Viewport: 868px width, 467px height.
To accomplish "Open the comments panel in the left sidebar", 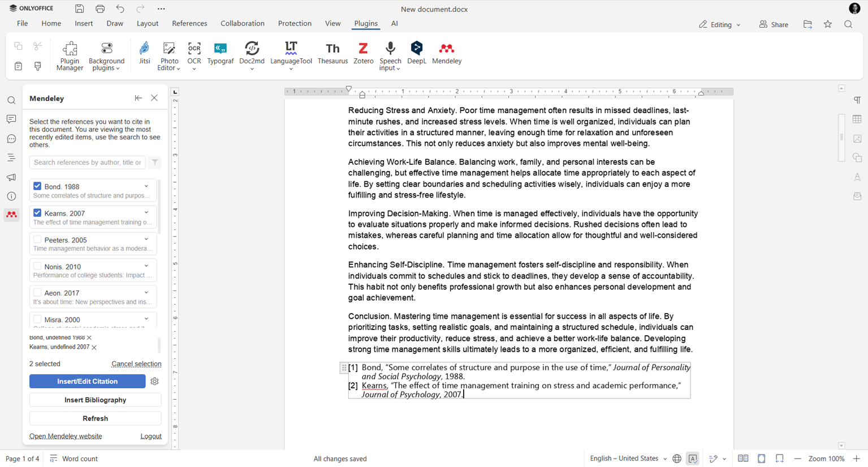I will (x=11, y=119).
